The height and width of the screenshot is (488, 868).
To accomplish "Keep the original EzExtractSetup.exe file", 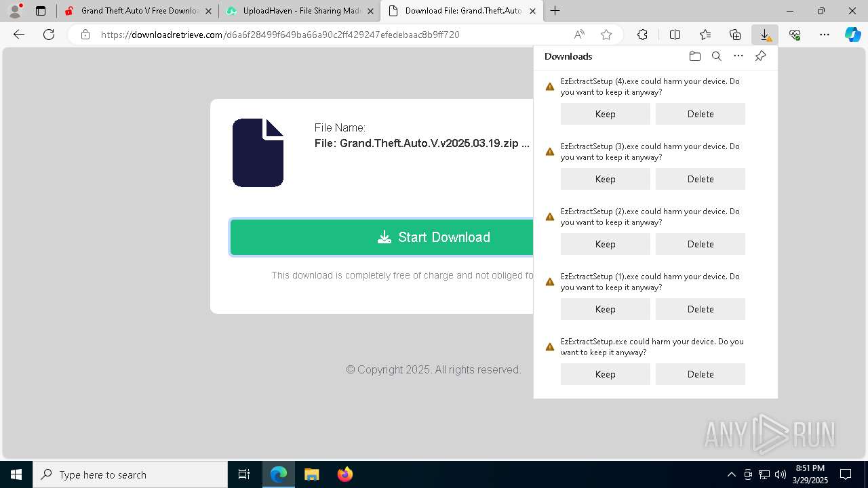I will [x=606, y=374].
